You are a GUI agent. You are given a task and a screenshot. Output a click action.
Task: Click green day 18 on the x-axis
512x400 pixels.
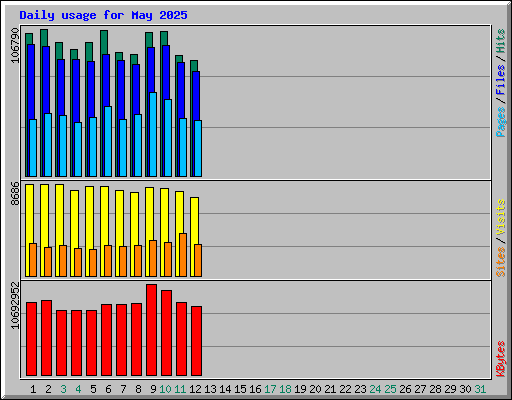pos(285,389)
